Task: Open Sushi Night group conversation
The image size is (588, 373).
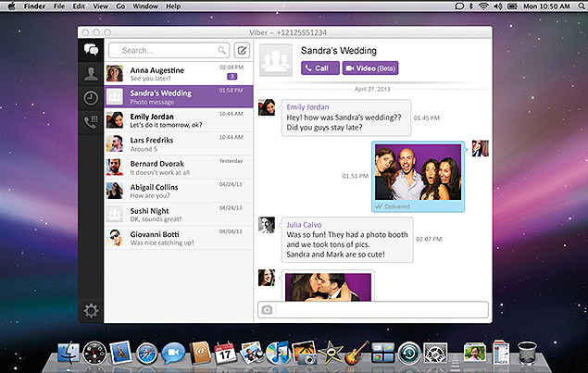Action: 179,215
